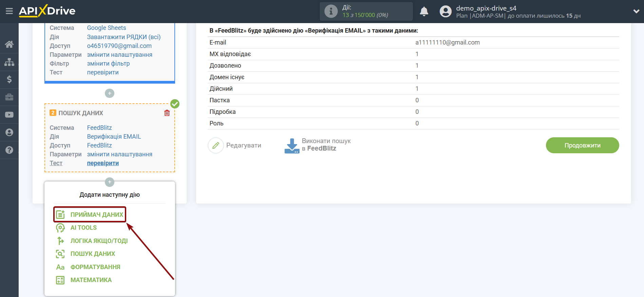Select AI TOOLS menu option
This screenshot has width=644, height=297.
click(x=83, y=228)
